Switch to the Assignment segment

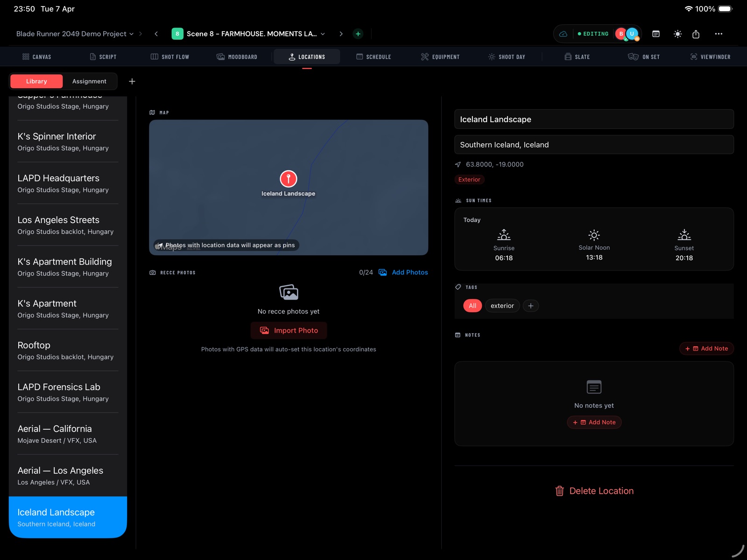click(89, 81)
